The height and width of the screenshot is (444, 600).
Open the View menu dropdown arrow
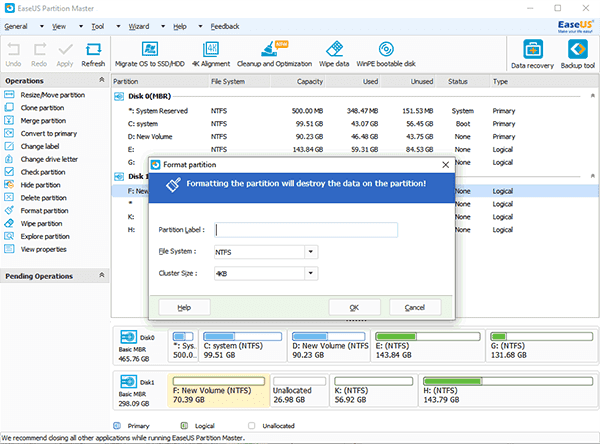[81, 26]
